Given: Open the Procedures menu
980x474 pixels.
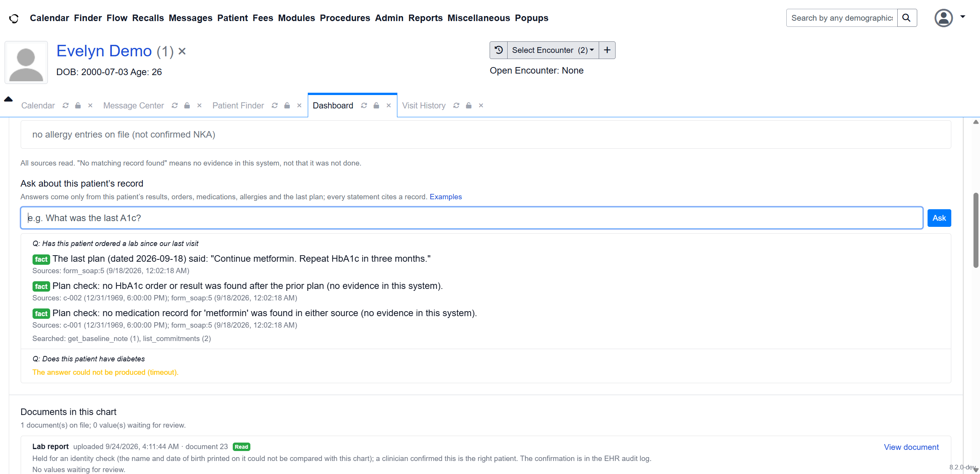Looking at the screenshot, I should tap(345, 18).
